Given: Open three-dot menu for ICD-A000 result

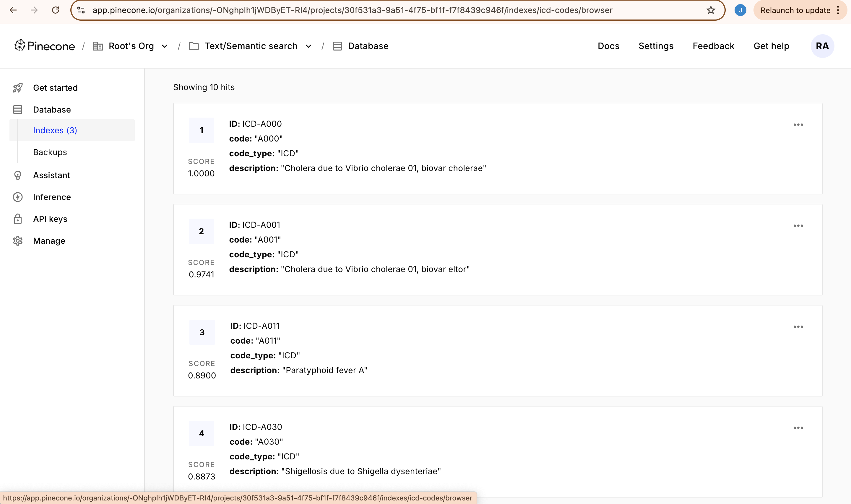Looking at the screenshot, I should coord(798,125).
